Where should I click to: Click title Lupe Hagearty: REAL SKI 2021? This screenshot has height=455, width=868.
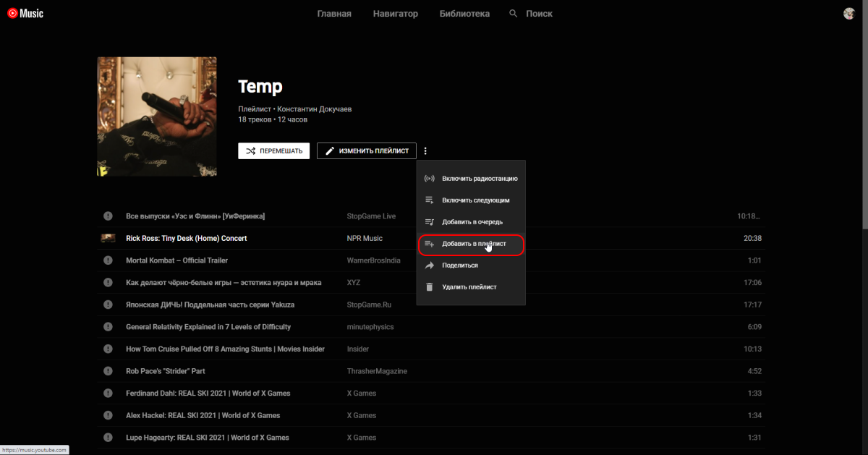(207, 438)
